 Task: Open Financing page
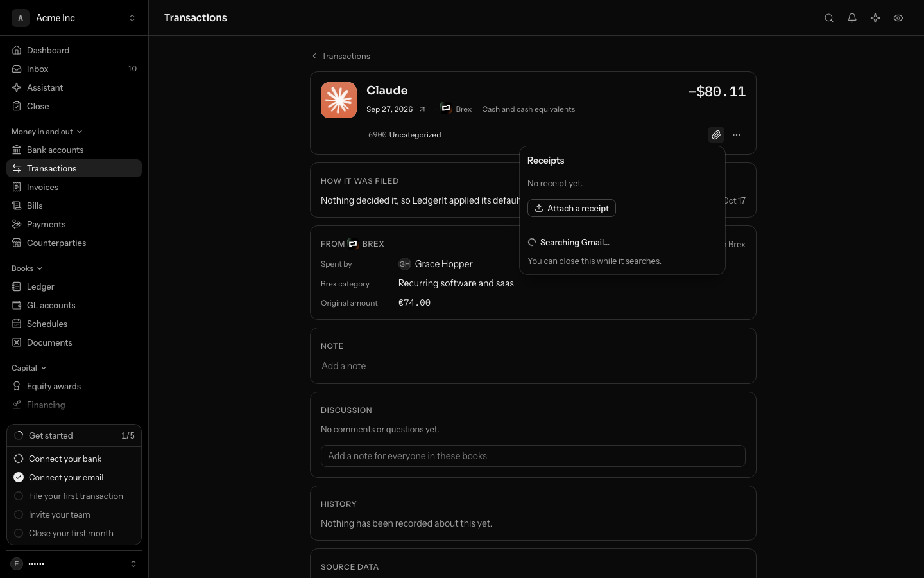(x=74, y=405)
